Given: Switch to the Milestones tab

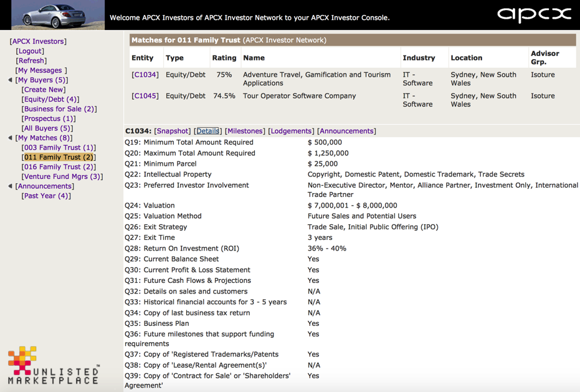Looking at the screenshot, I should pyautogui.click(x=244, y=131).
